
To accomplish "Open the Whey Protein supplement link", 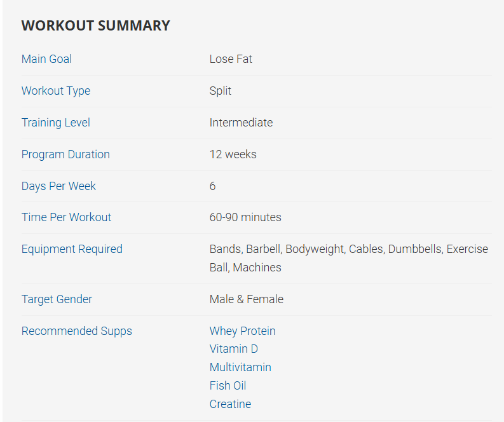I will coord(242,331).
